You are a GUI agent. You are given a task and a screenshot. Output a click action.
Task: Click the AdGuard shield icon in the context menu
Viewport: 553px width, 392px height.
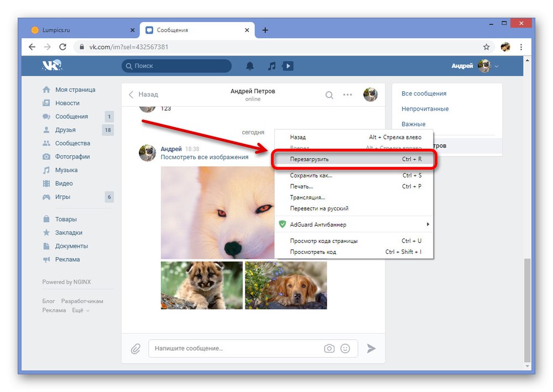(282, 224)
